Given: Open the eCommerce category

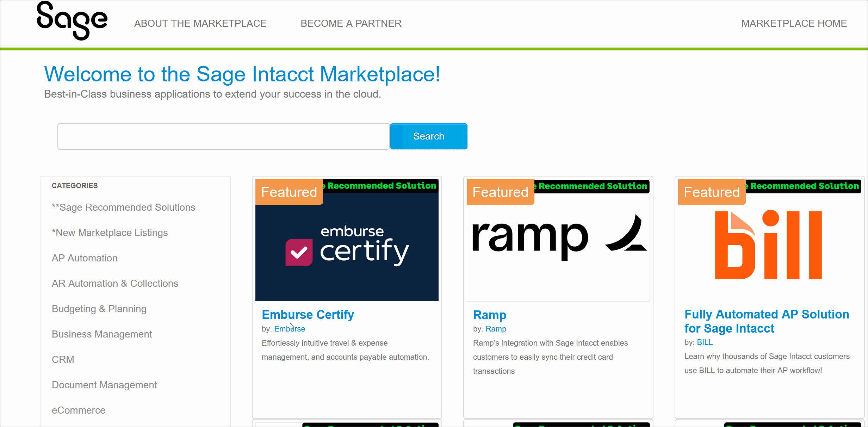Looking at the screenshot, I should click(79, 410).
